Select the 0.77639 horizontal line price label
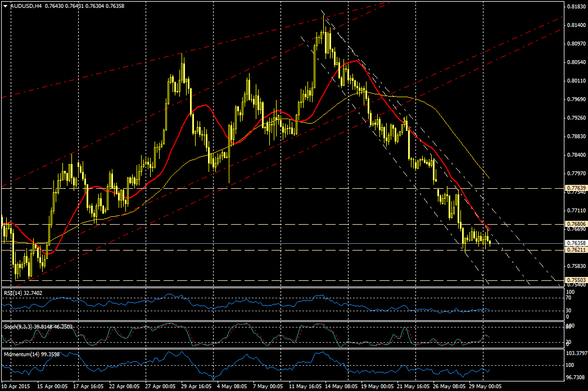Image resolution: width=588 pixels, height=391 pixels. pos(575,188)
